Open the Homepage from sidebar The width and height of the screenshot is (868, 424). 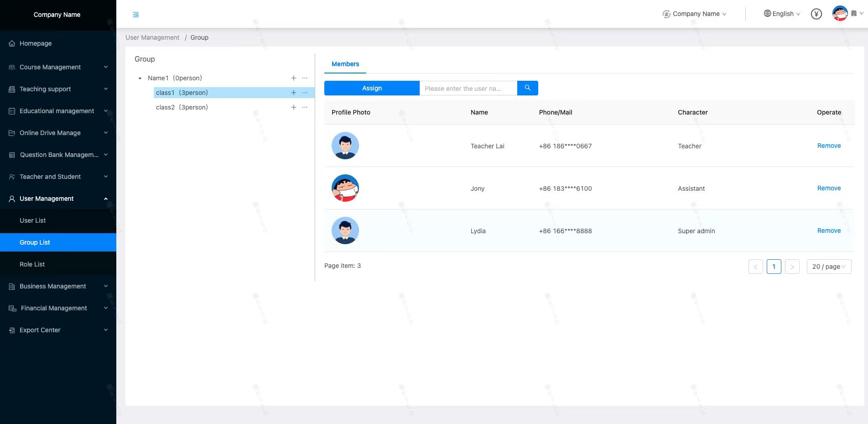point(36,43)
